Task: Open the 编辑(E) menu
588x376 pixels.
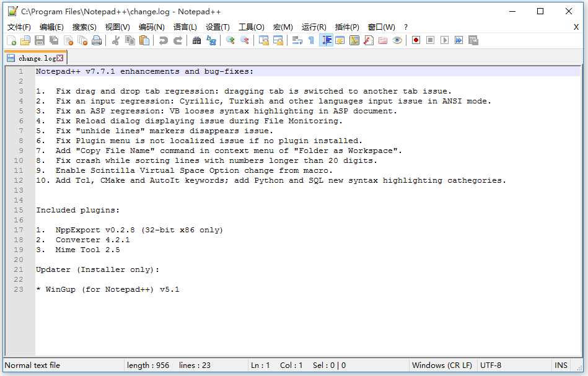Action: coord(52,27)
